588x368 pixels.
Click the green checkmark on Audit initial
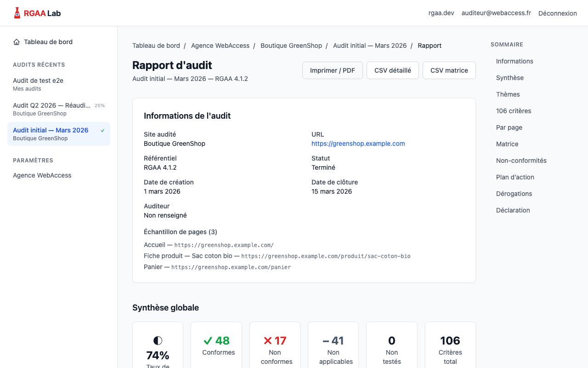point(102,130)
